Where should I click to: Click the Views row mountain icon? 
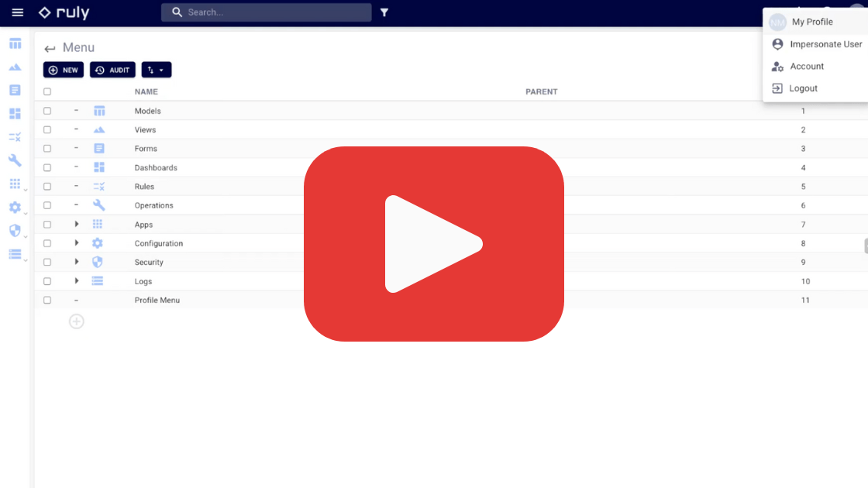[x=99, y=130]
